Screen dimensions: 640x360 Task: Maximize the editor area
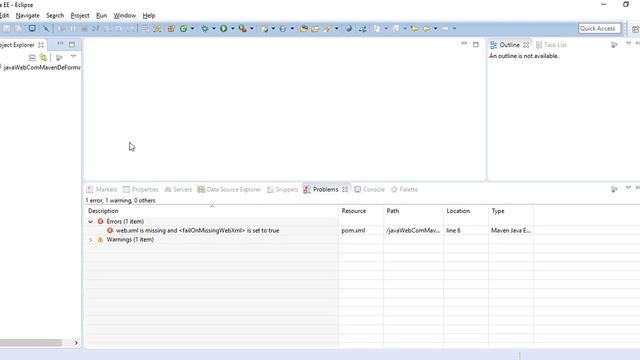coord(476,44)
